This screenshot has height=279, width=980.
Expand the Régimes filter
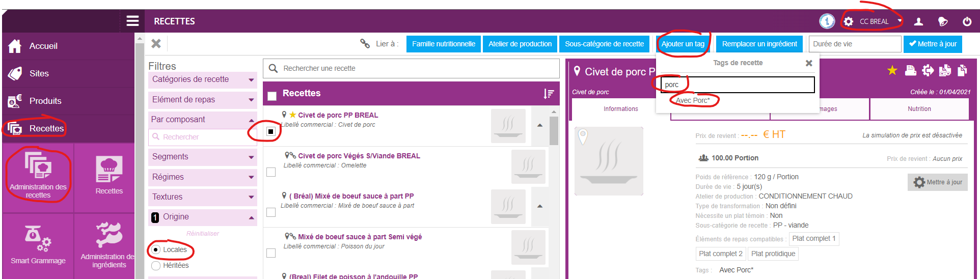pyautogui.click(x=203, y=177)
